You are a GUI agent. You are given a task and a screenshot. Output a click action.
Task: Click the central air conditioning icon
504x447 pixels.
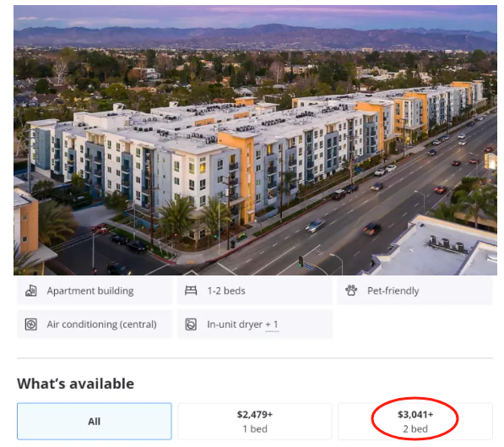tap(31, 324)
